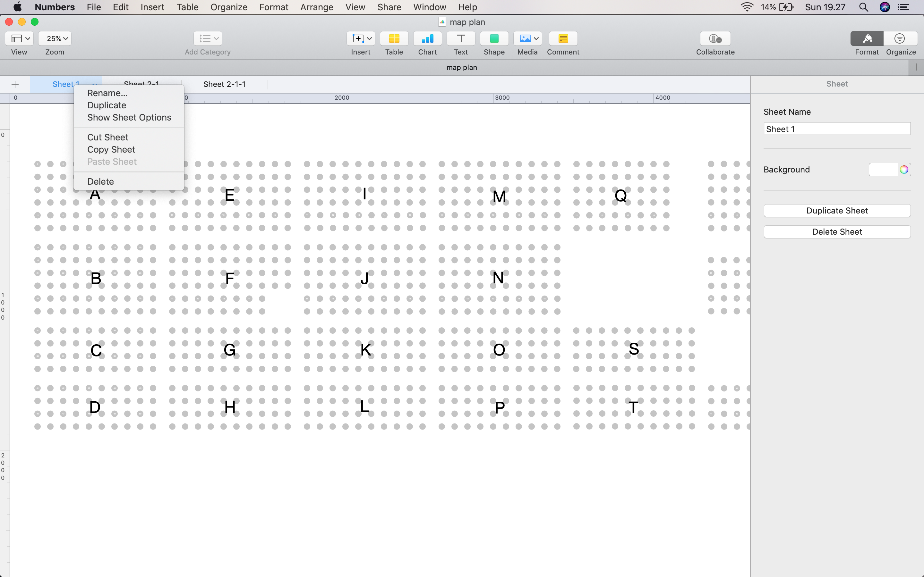Toggle the Organize sidebar button
The height and width of the screenshot is (577, 924).
(x=900, y=38)
